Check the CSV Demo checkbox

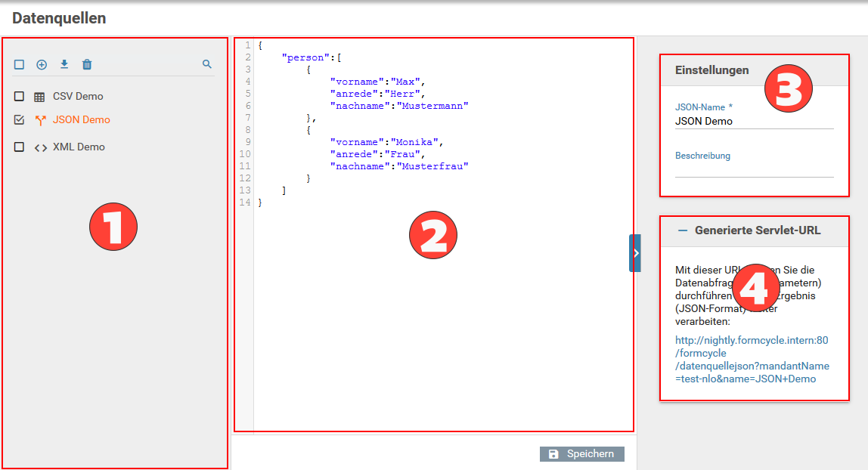pos(19,97)
